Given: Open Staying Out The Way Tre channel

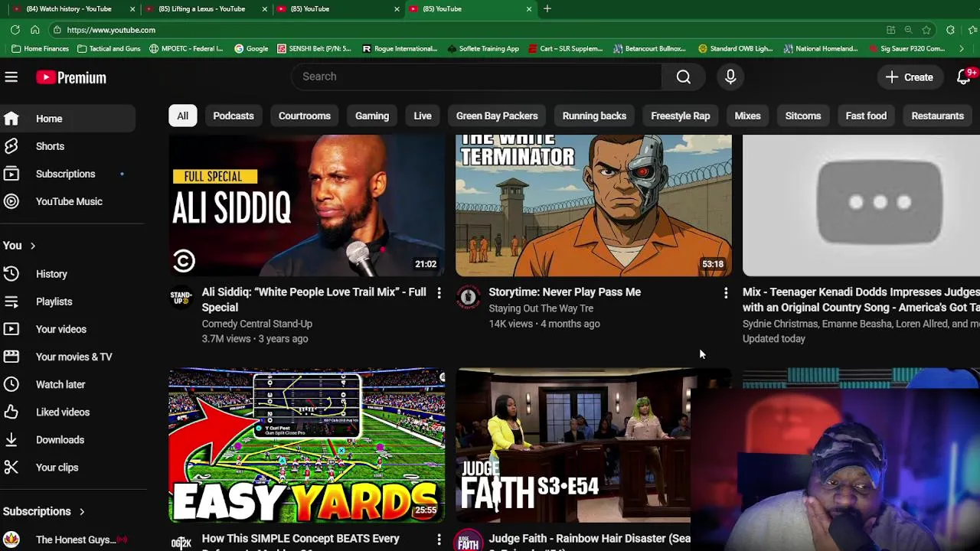Looking at the screenshot, I should pyautogui.click(x=541, y=308).
